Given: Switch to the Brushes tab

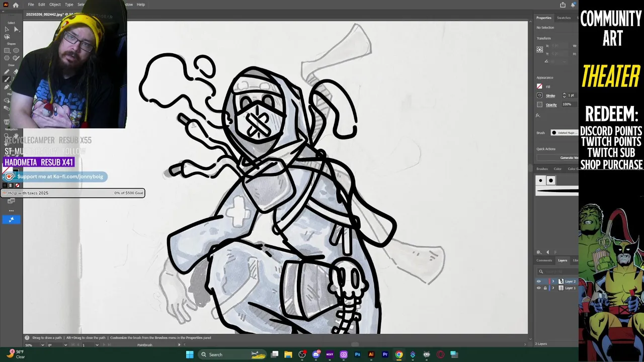Looking at the screenshot, I should [x=542, y=169].
